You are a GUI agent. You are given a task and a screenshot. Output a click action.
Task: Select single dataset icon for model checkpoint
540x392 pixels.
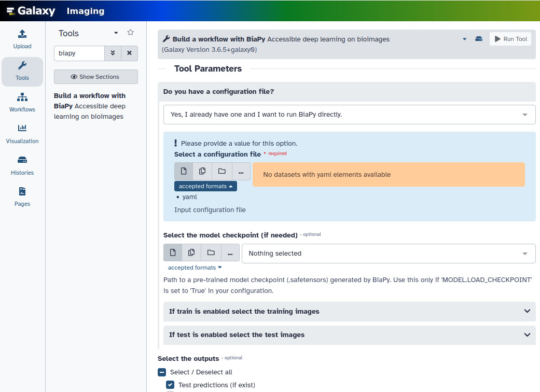[173, 253]
